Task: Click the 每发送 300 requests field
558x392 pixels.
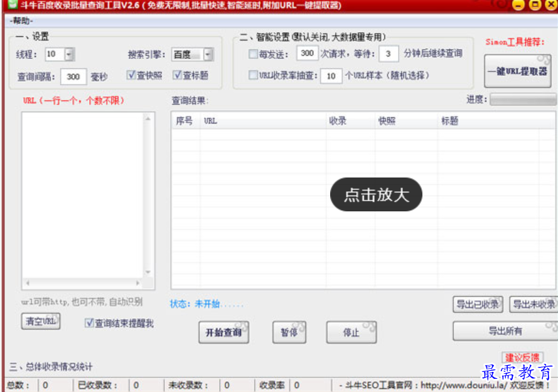Action: click(x=307, y=54)
